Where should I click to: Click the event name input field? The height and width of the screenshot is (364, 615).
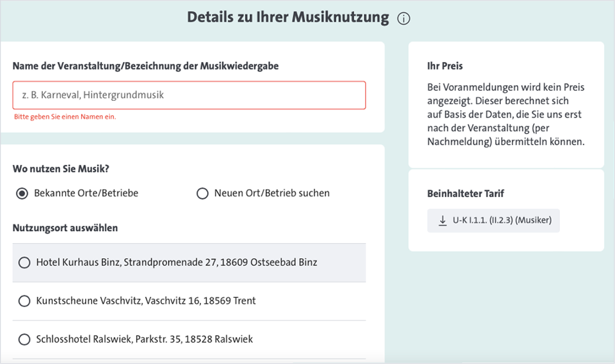click(189, 95)
